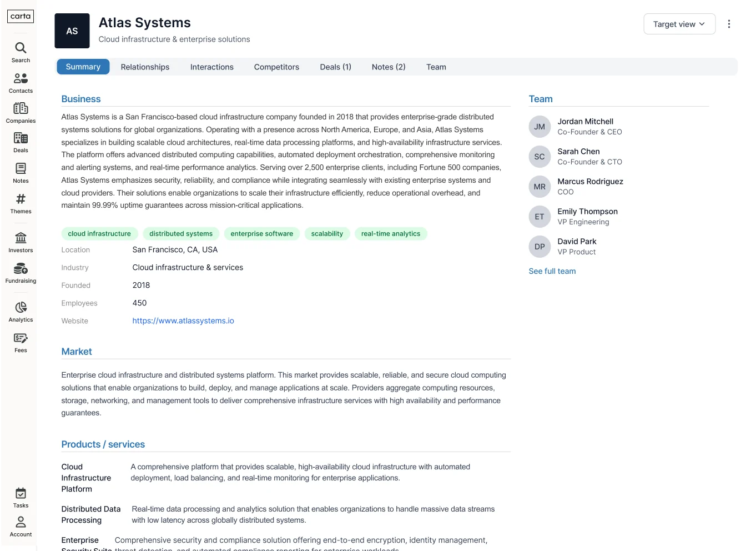This screenshot has width=756, height=551.
Task: Select the name Emily Thompson
Action: [x=588, y=211]
